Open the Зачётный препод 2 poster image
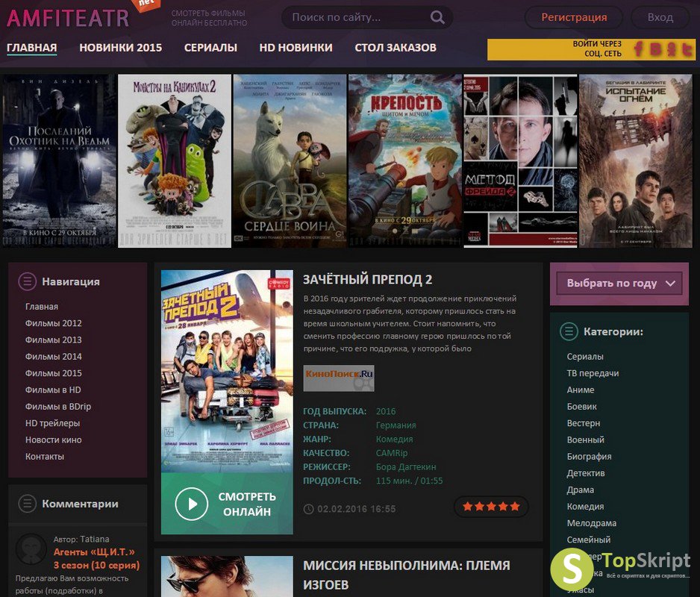The height and width of the screenshot is (597, 700). point(227,371)
